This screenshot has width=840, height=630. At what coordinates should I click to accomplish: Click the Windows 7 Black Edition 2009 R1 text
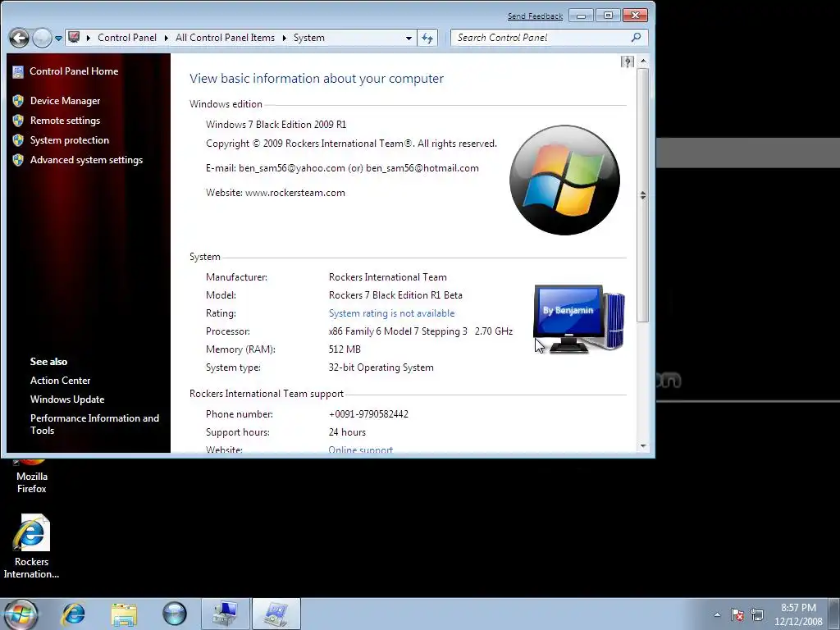276,125
